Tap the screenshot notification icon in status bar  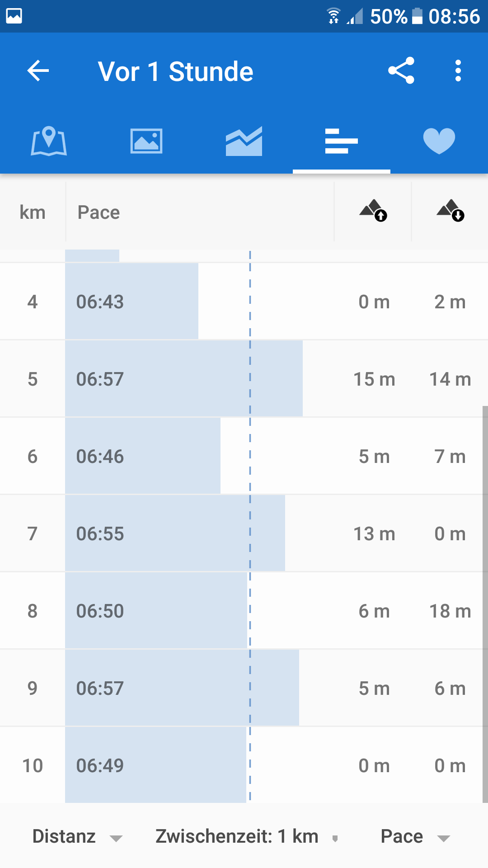[14, 16]
